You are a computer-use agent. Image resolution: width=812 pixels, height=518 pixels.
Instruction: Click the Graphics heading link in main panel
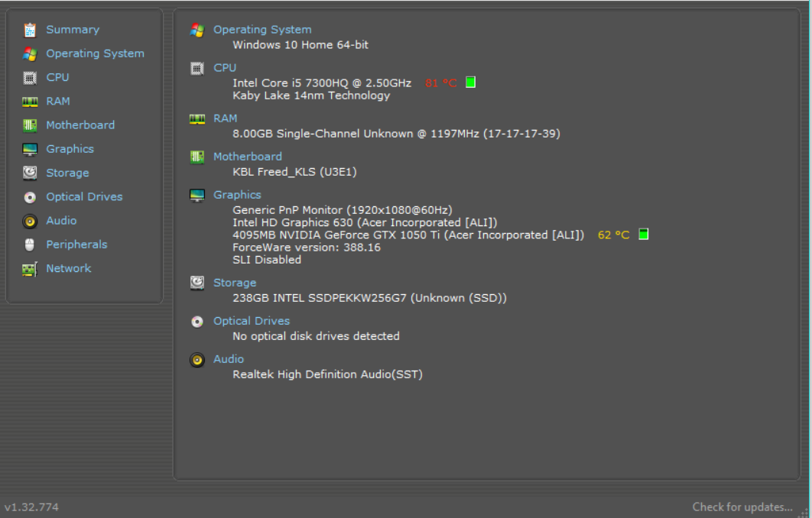pos(237,195)
